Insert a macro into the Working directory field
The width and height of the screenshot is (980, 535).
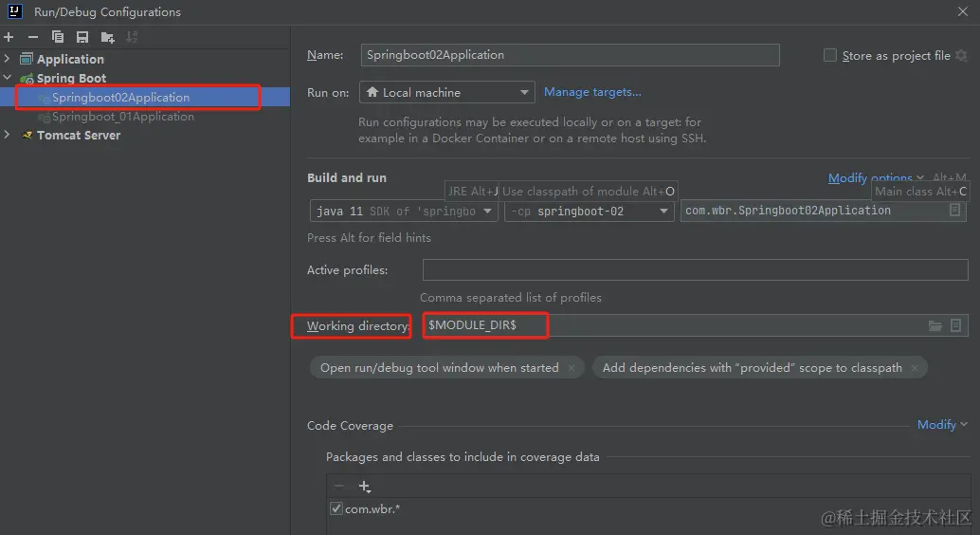955,325
